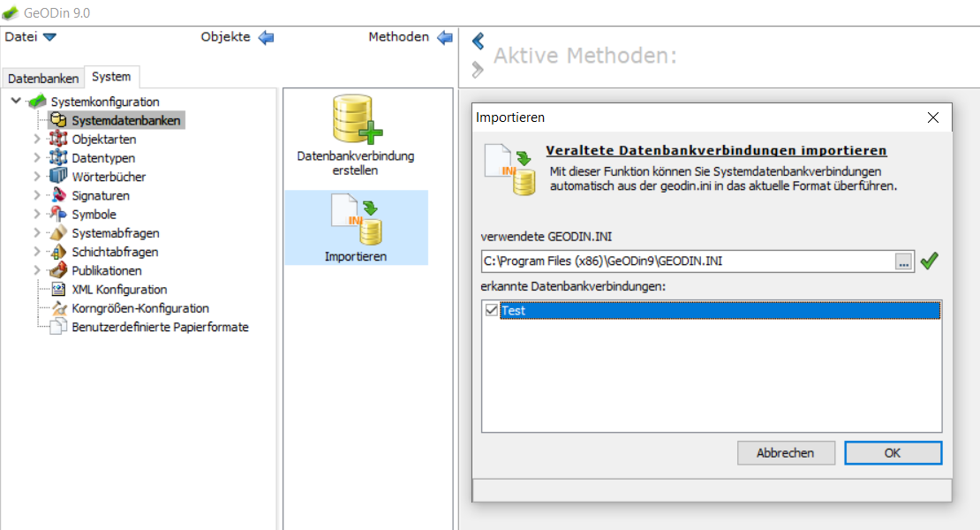Click the Objektarten node icon
Screen dimensions: 980x530
tap(59, 139)
